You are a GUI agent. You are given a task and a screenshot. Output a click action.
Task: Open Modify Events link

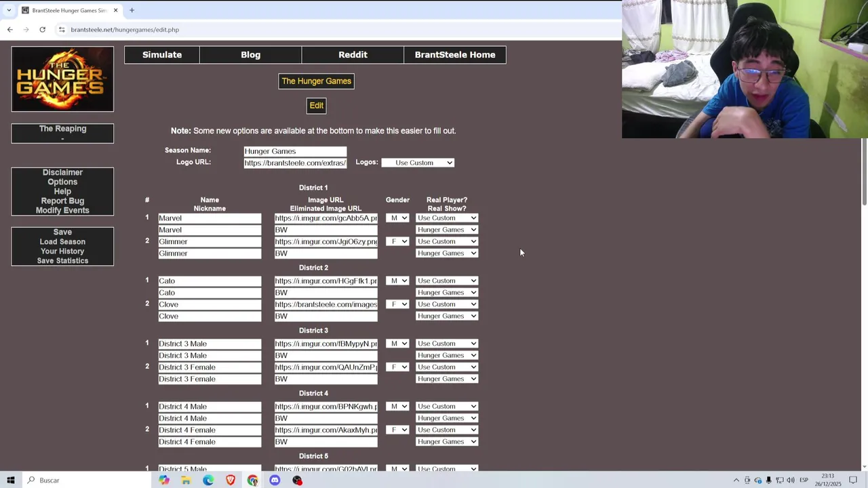point(62,211)
